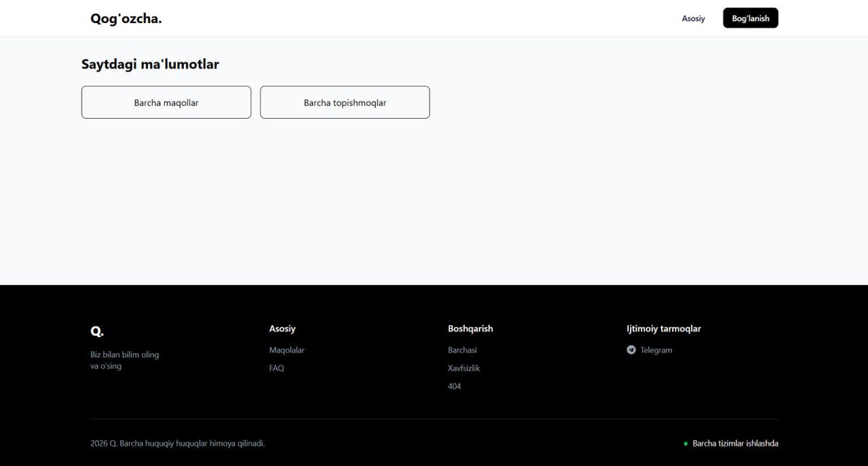Open the FAQ footer link
Image resolution: width=868 pixels, height=466 pixels.
(x=276, y=368)
